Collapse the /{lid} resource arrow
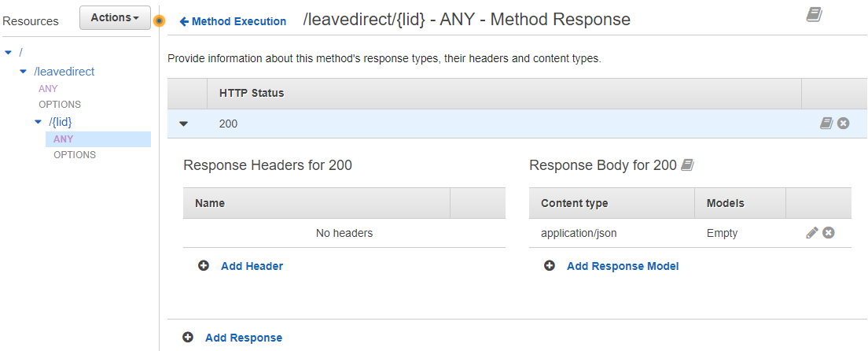Screen dimensions: 868x351 tap(38, 122)
